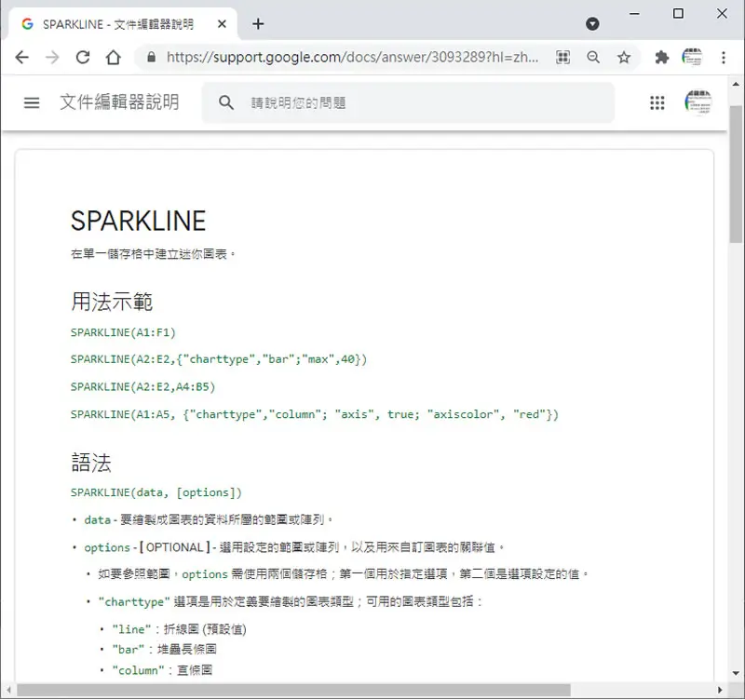Open the zoom magnifier icon in address bar
The image size is (745, 700).
pos(593,58)
